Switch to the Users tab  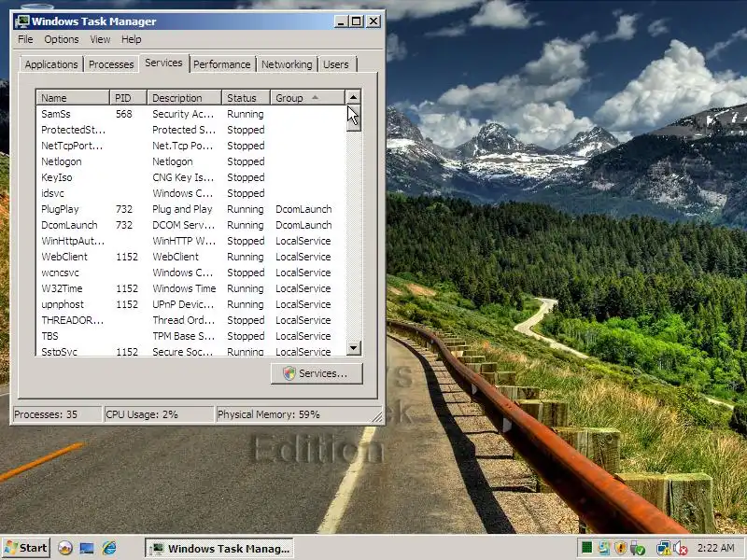[x=336, y=64]
